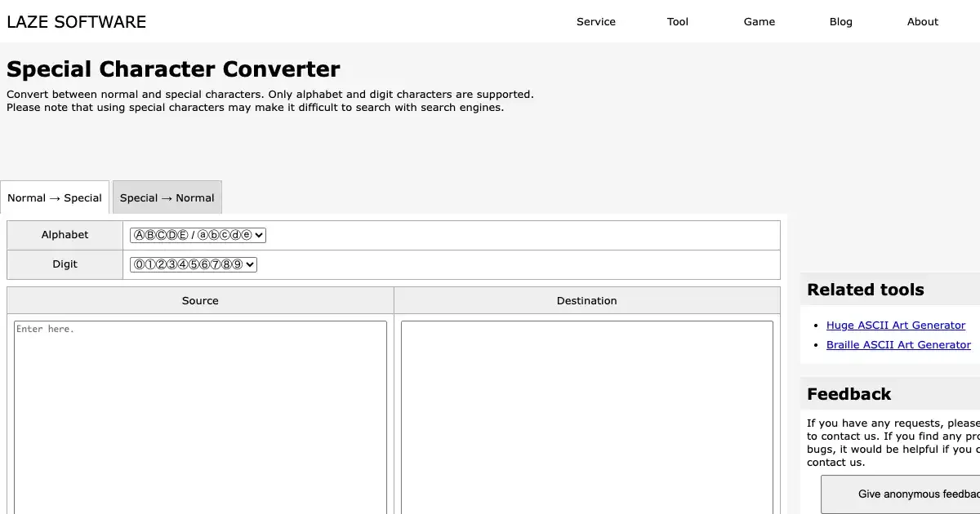Open the About page
The width and height of the screenshot is (980, 514).
point(922,22)
